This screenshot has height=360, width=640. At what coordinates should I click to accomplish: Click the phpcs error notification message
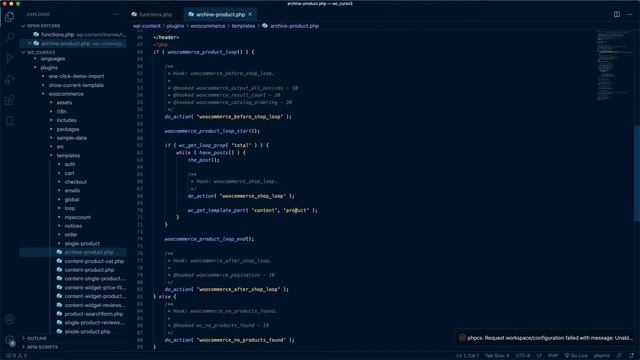[x=549, y=338]
